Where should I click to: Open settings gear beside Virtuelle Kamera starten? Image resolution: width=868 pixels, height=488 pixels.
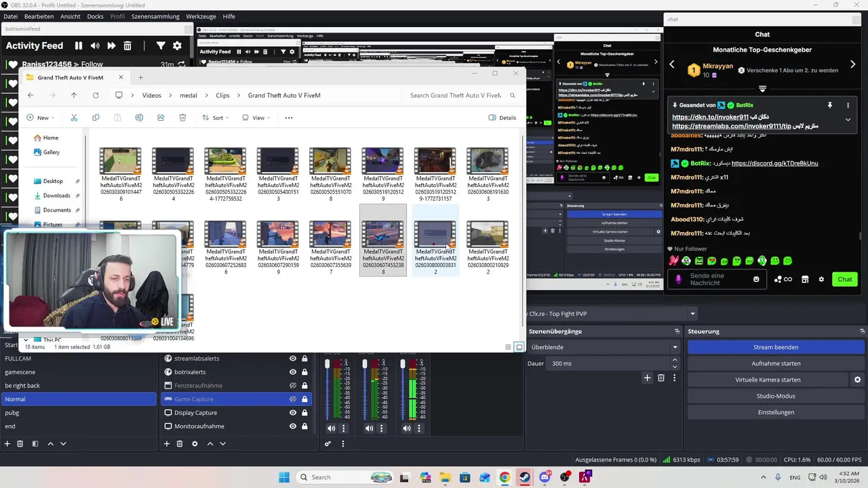click(857, 380)
